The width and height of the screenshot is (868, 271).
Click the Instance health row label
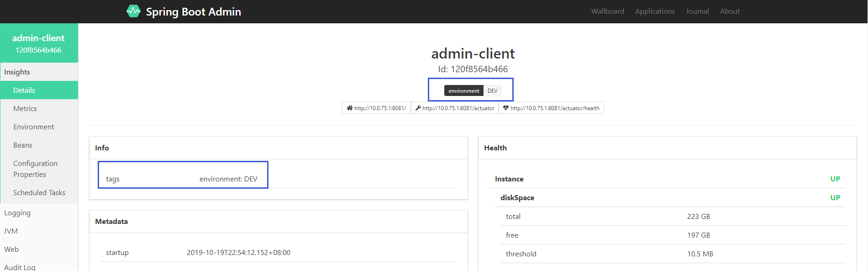click(509, 179)
